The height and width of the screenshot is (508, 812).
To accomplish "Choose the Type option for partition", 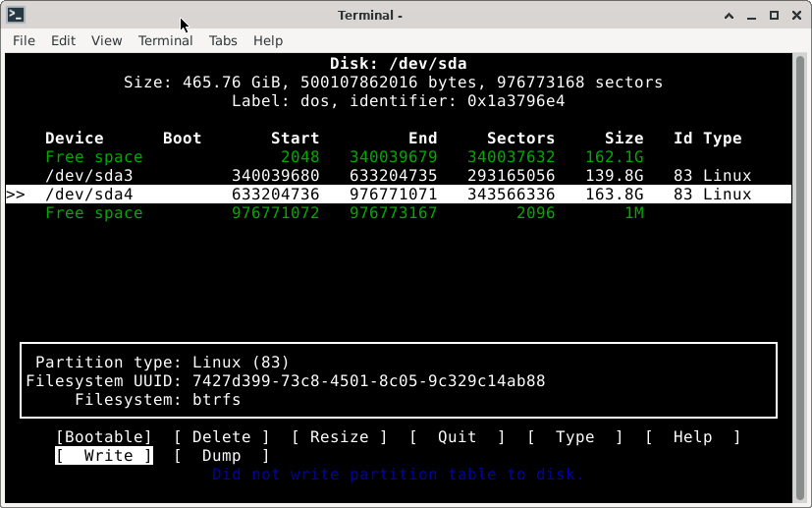I will (x=574, y=437).
